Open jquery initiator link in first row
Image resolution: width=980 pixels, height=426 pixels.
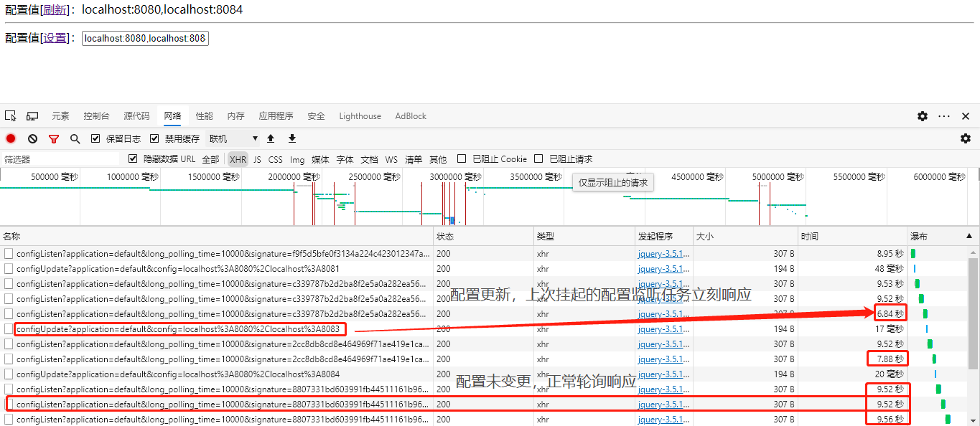pyautogui.click(x=663, y=253)
